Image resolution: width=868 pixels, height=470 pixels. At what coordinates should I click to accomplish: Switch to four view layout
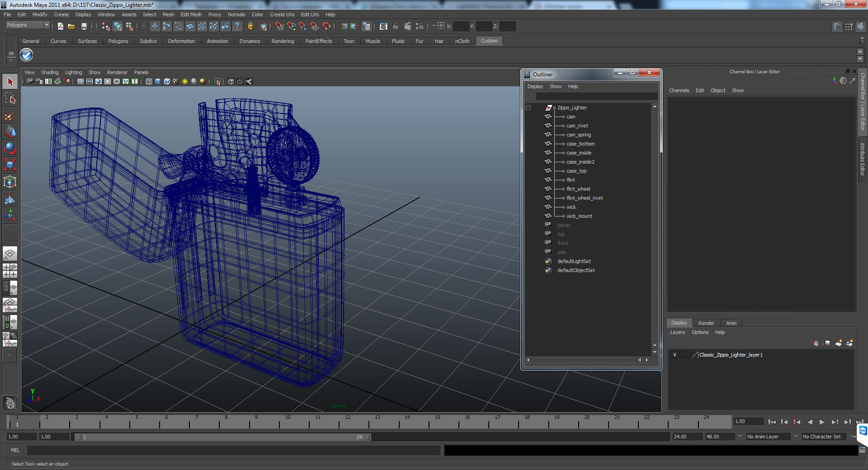coord(10,270)
